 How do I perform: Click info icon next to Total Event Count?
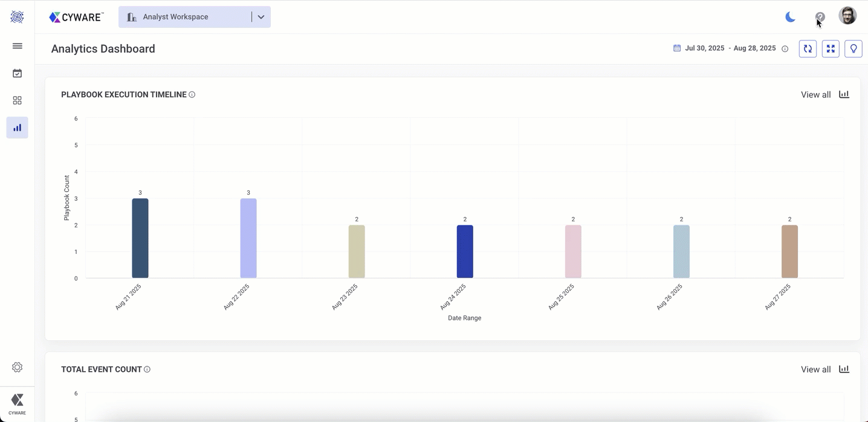point(147,369)
